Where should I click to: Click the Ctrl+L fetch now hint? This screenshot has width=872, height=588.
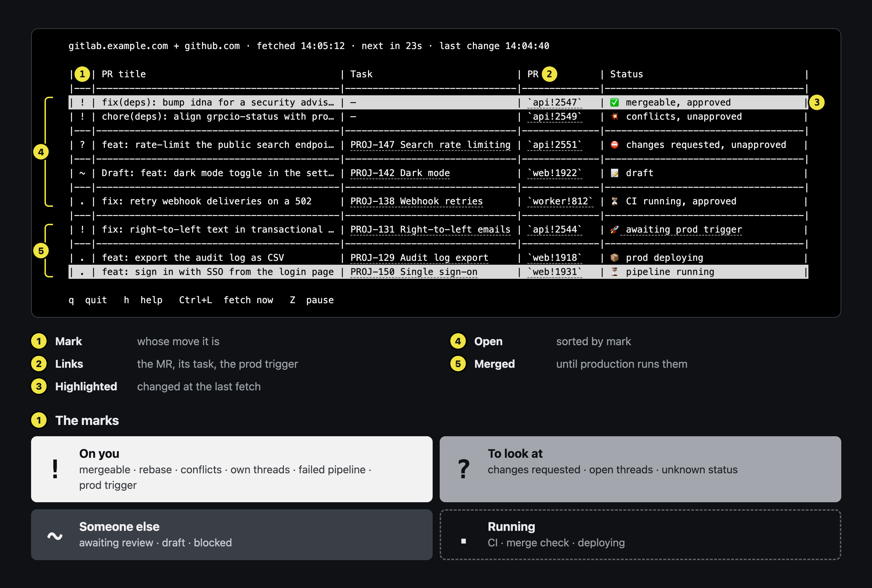click(226, 300)
